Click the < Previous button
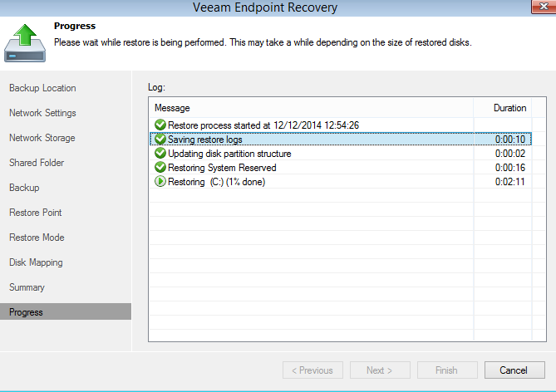 [312, 370]
